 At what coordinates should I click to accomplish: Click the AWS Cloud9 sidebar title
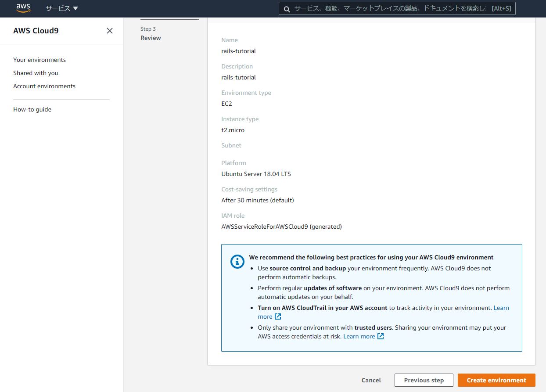click(36, 31)
